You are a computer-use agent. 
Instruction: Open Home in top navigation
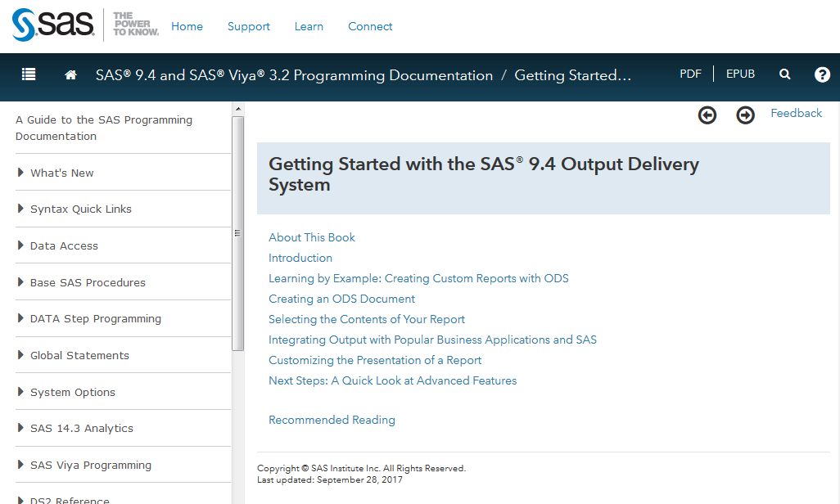pos(187,26)
